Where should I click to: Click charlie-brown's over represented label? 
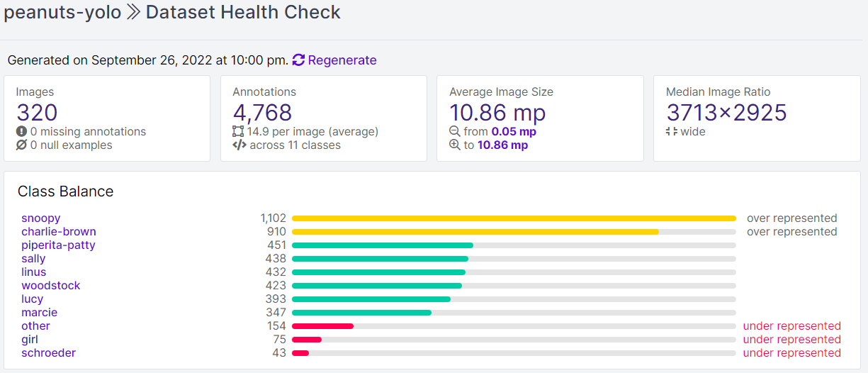coord(791,232)
